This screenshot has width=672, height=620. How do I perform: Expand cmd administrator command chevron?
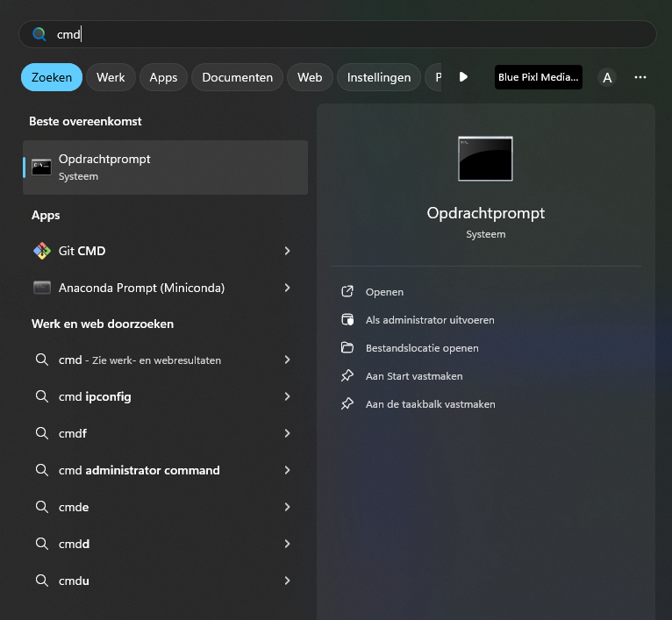287,470
